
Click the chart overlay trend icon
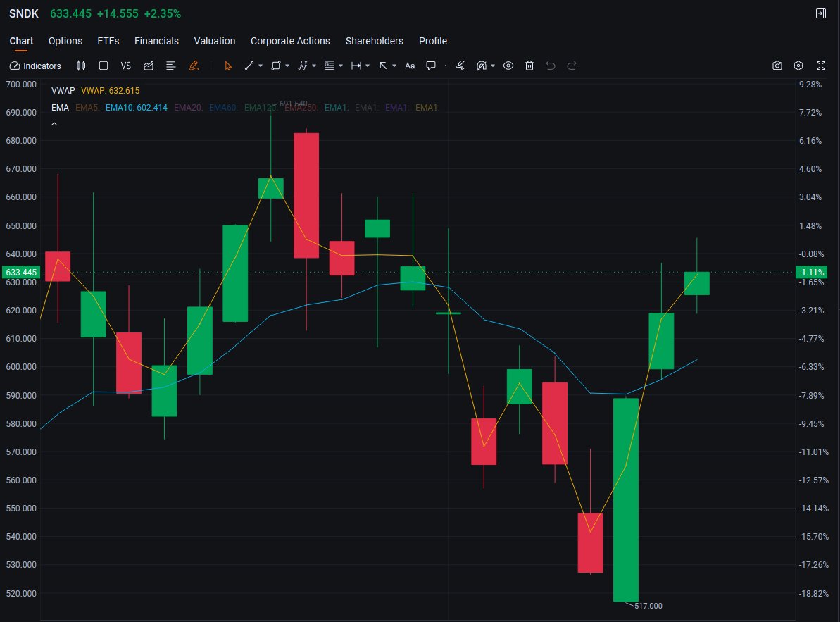(149, 66)
